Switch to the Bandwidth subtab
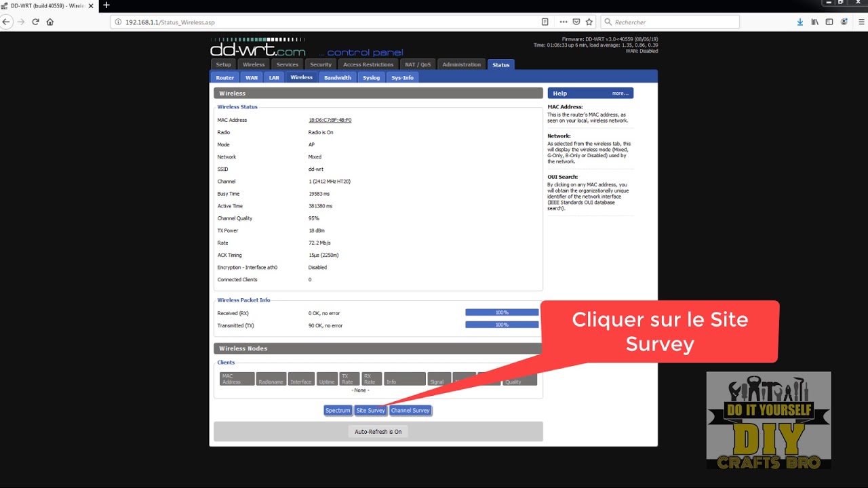 [338, 77]
